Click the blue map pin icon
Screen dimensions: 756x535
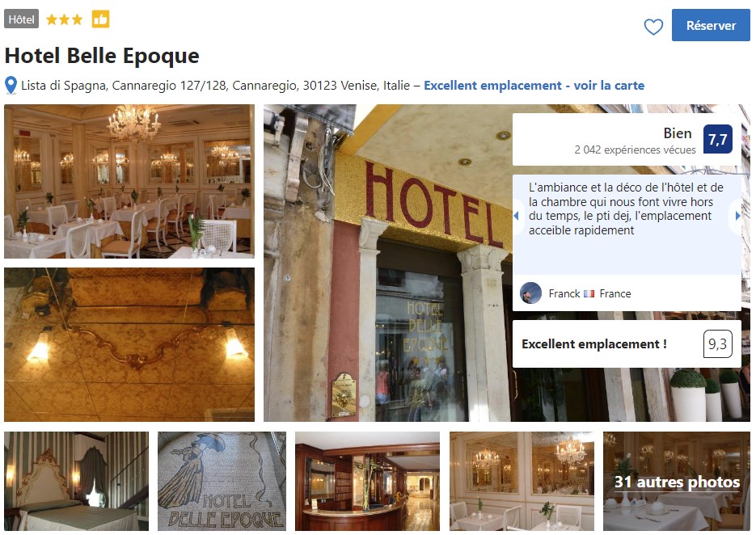11,86
